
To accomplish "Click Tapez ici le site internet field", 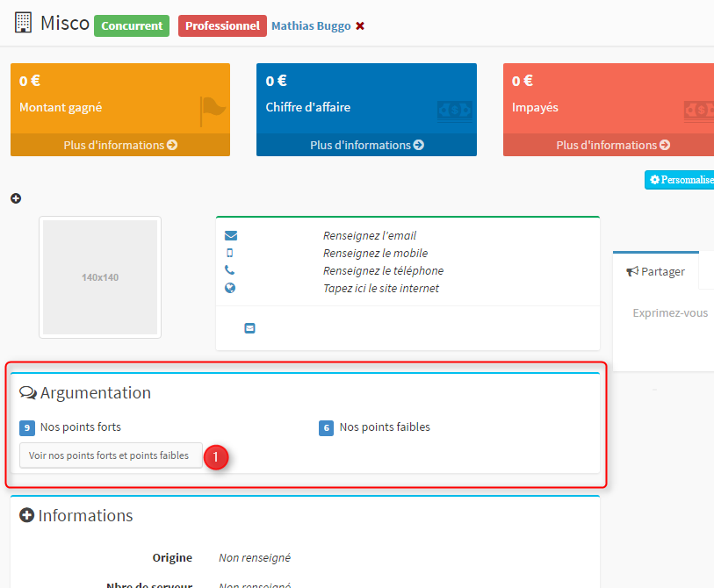I will coord(380,288).
